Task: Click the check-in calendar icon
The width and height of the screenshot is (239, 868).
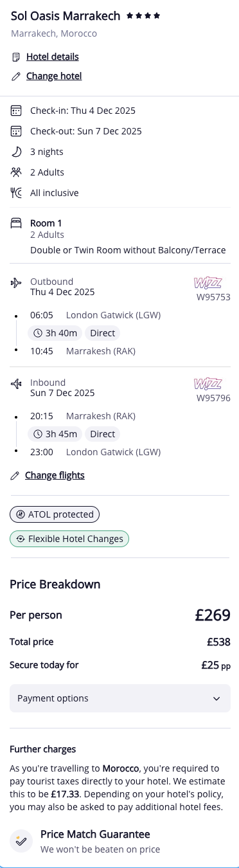Action: [x=16, y=111]
